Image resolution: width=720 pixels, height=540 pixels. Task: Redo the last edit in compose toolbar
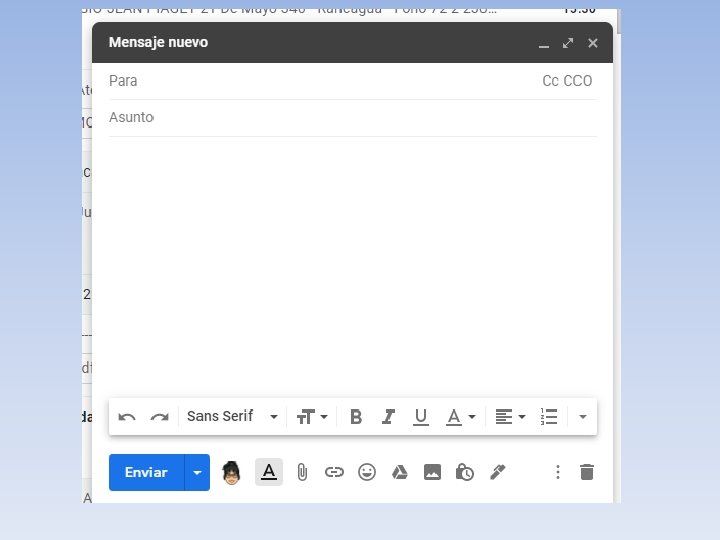coord(159,417)
